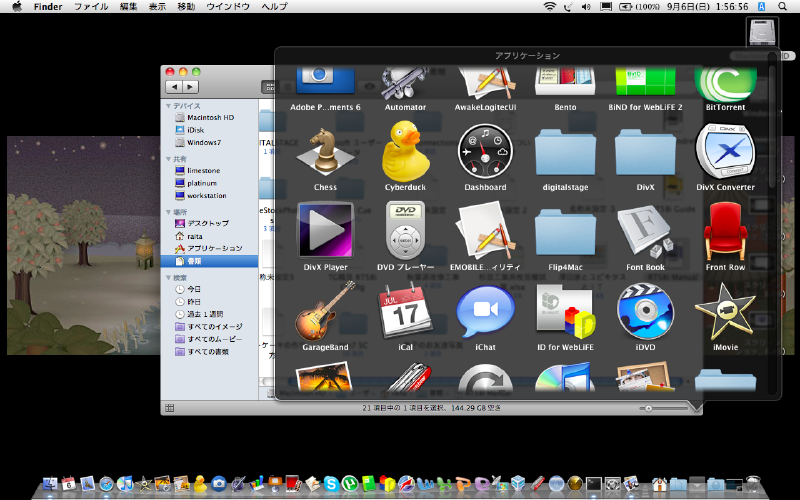This screenshot has height=500, width=800.
Task: Collapse the 共有 sidebar section
Action: 168,159
